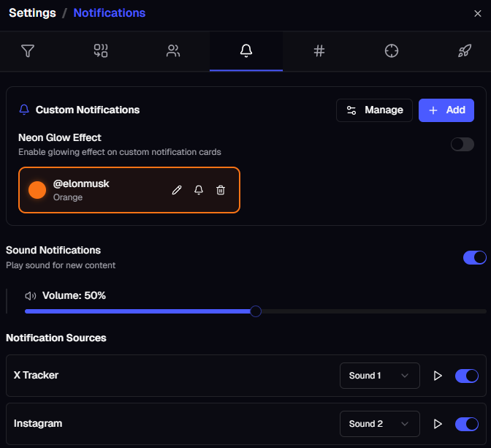
Task: Edit the @elonmusk notification with pencil icon
Action: click(x=176, y=190)
